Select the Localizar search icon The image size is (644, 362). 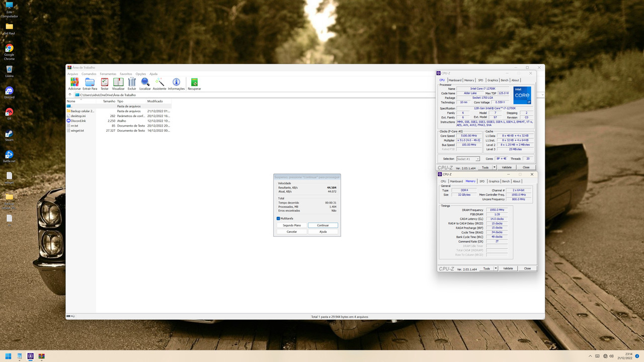(145, 83)
